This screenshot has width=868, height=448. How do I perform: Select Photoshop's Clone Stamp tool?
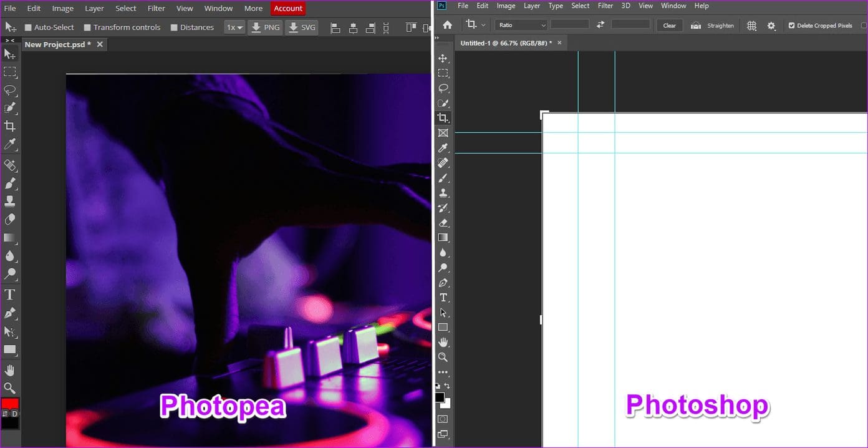(443, 193)
